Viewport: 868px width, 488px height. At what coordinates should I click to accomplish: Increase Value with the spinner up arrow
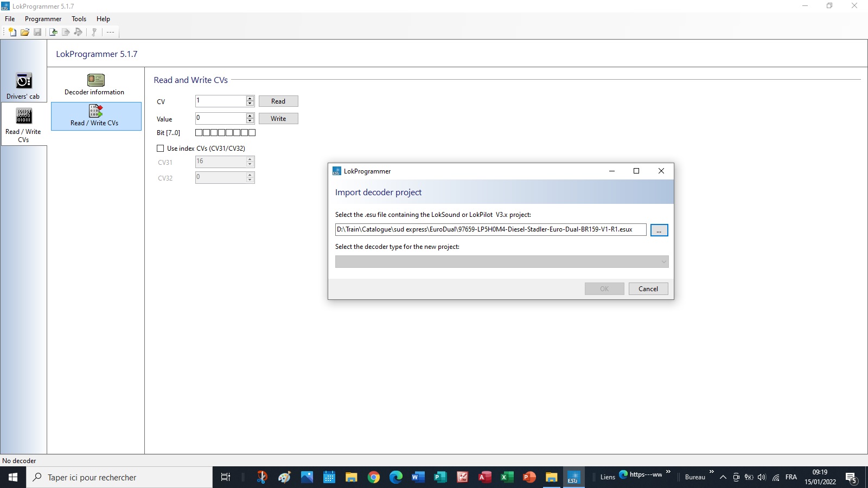pyautogui.click(x=250, y=115)
